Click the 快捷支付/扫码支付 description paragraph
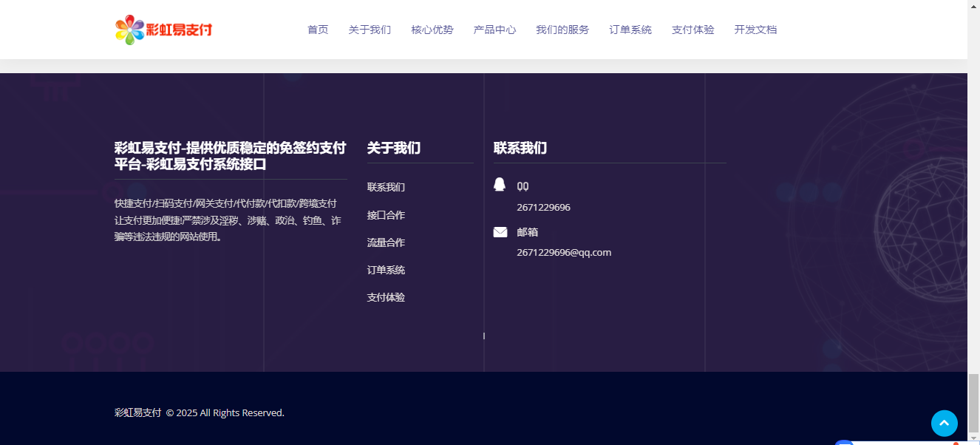Image resolution: width=980 pixels, height=445 pixels. tap(228, 220)
